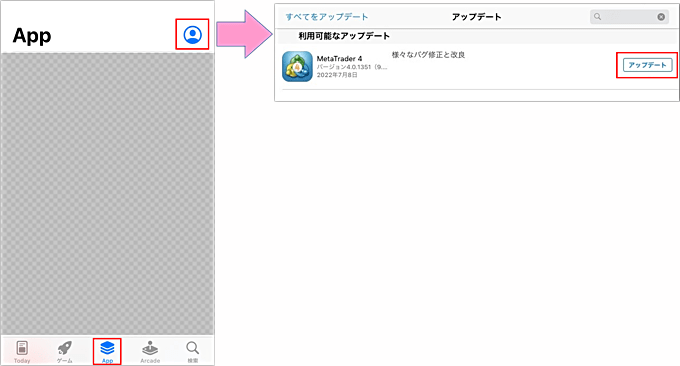Switch to the Today tab

[22, 352]
